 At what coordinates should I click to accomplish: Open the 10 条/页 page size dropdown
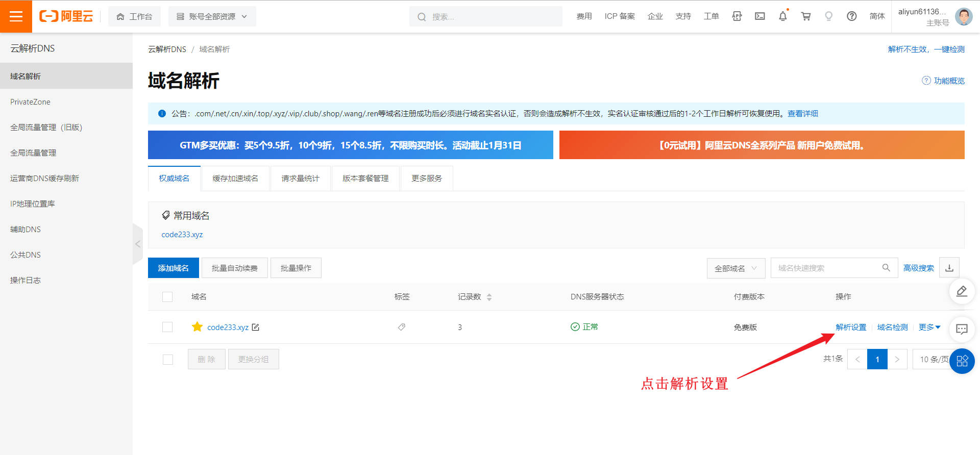click(x=934, y=359)
